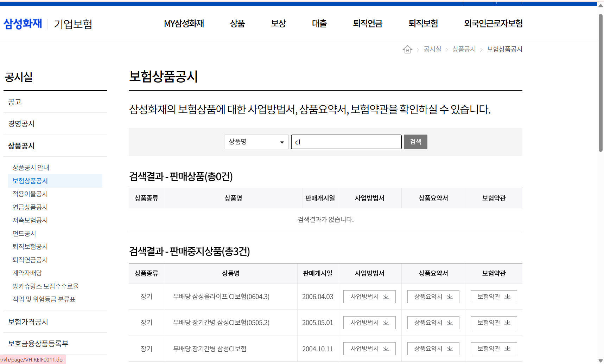Open 퇴직보험공시 sidebar link
The image size is (604, 364).
[x=30, y=247]
